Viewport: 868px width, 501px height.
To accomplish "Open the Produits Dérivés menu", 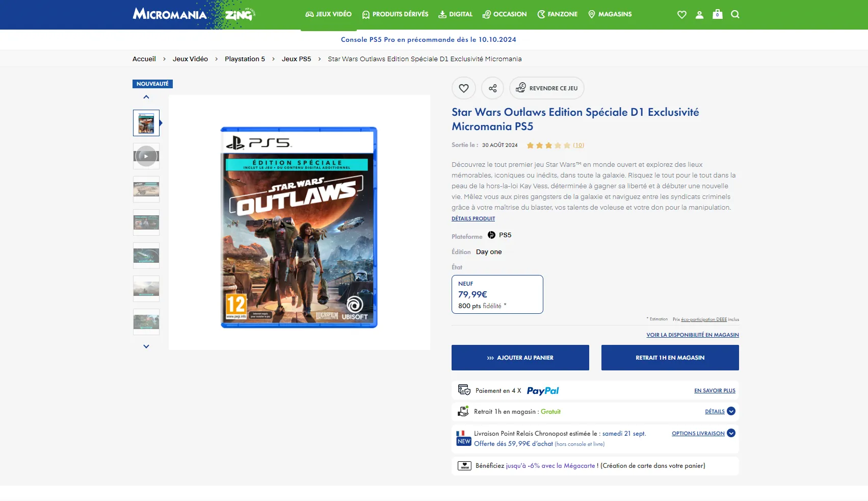I will coord(395,14).
